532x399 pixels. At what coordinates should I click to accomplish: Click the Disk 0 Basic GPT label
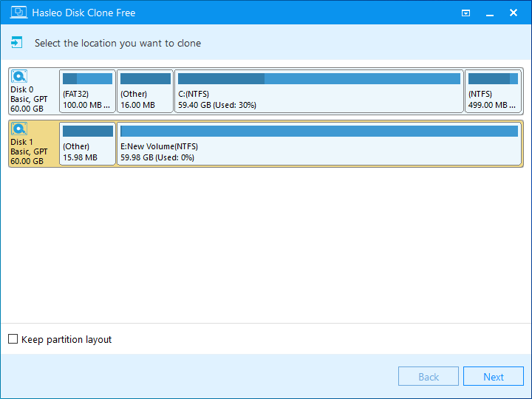tap(30, 99)
